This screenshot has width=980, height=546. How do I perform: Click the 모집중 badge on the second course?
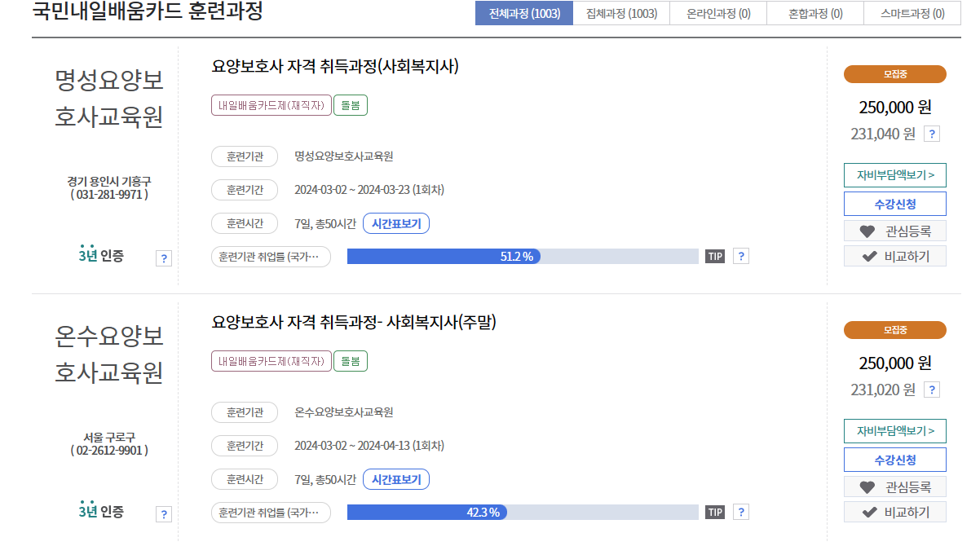point(894,330)
